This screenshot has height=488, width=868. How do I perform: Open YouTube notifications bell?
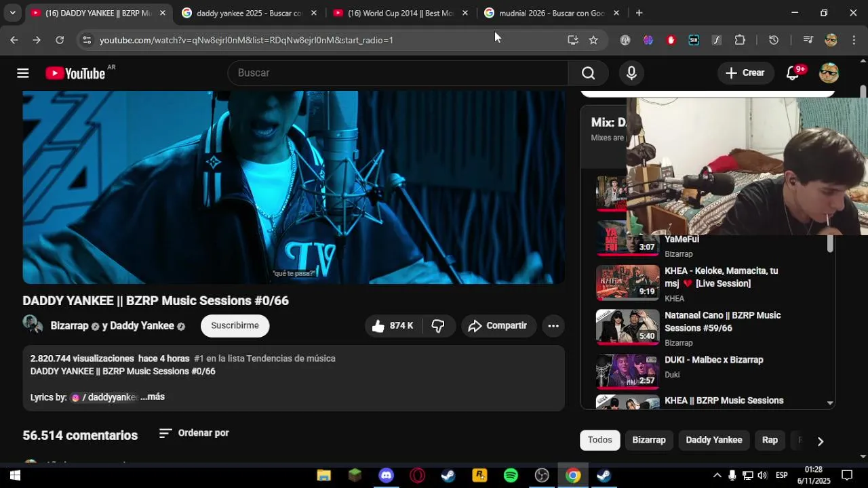click(x=793, y=73)
